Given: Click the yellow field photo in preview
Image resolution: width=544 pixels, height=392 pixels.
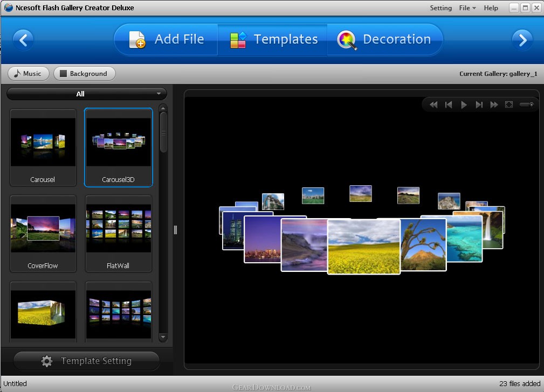Looking at the screenshot, I should pos(363,247).
